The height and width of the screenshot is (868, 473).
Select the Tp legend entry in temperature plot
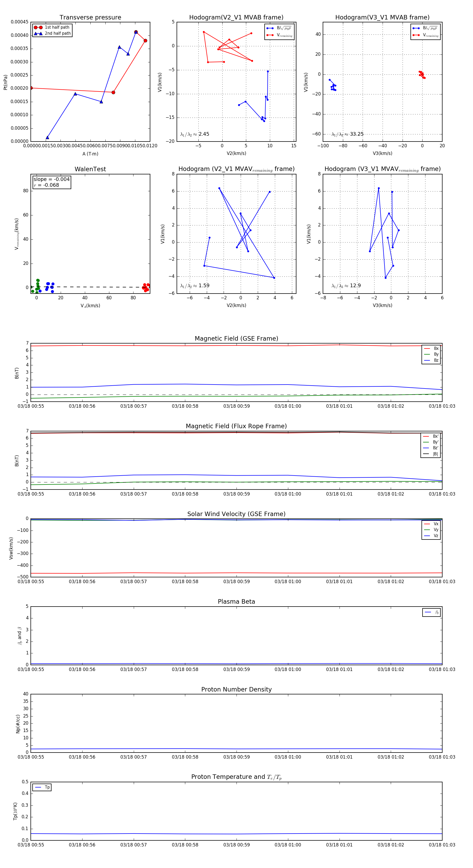coord(42,788)
